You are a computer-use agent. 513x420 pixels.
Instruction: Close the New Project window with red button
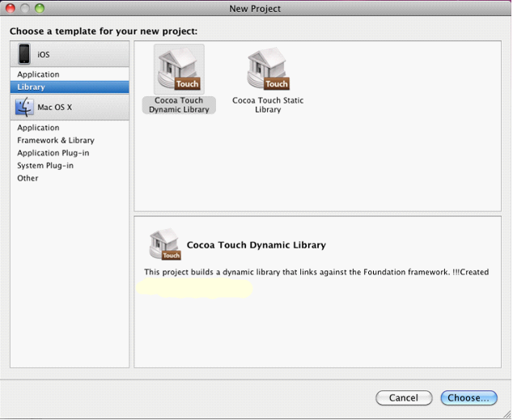[11, 8]
